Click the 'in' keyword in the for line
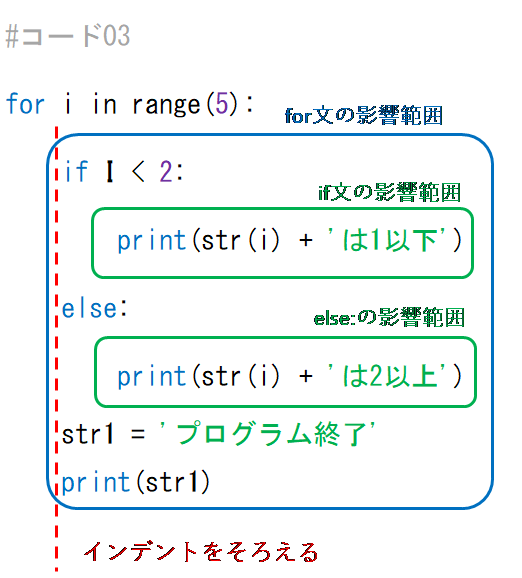 [105, 104]
